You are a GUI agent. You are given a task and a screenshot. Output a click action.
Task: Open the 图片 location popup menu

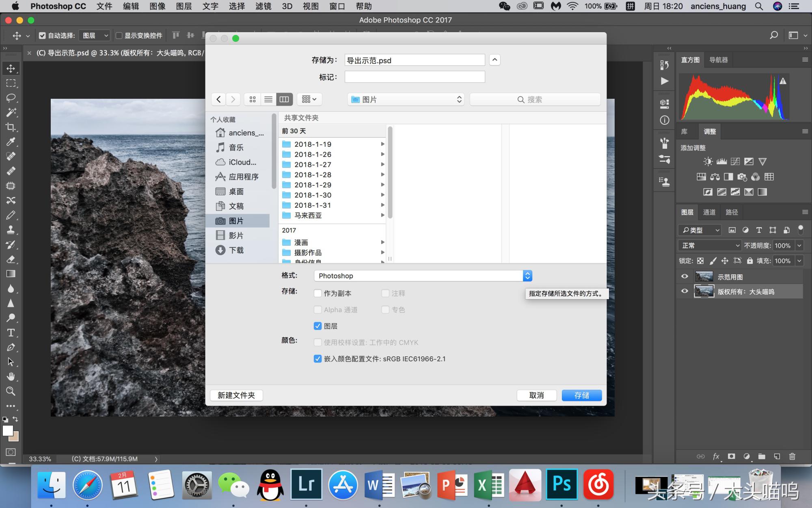[x=406, y=99]
